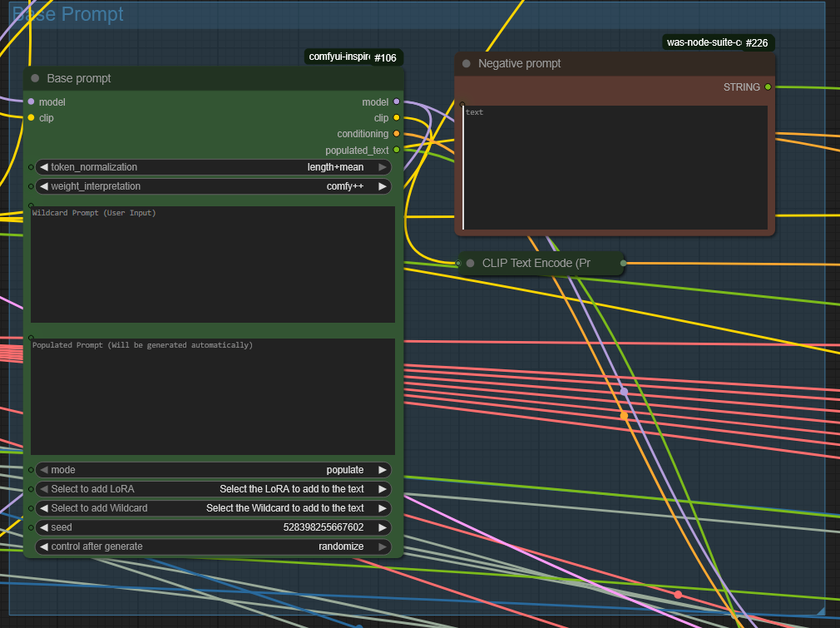Click the STRING output port on Negative prompt
This screenshot has height=628, width=840.
tap(768, 87)
